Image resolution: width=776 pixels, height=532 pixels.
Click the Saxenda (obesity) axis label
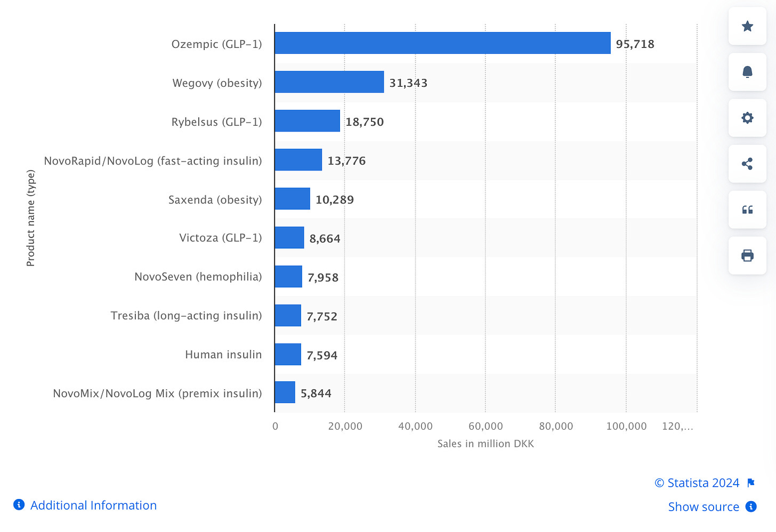click(x=215, y=200)
